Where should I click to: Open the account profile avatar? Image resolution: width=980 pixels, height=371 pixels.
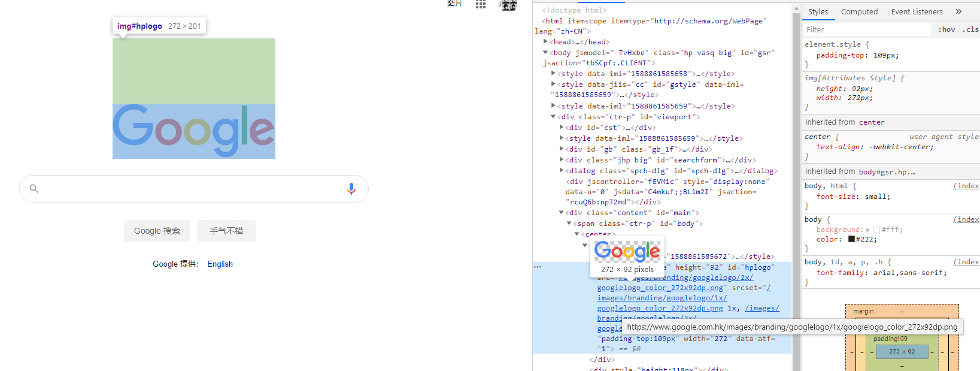click(x=509, y=5)
